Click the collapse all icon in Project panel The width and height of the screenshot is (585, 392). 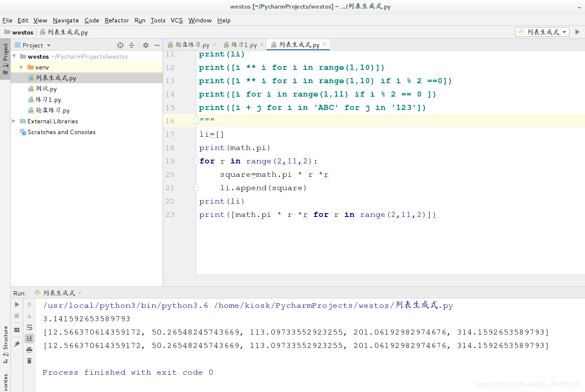click(132, 45)
